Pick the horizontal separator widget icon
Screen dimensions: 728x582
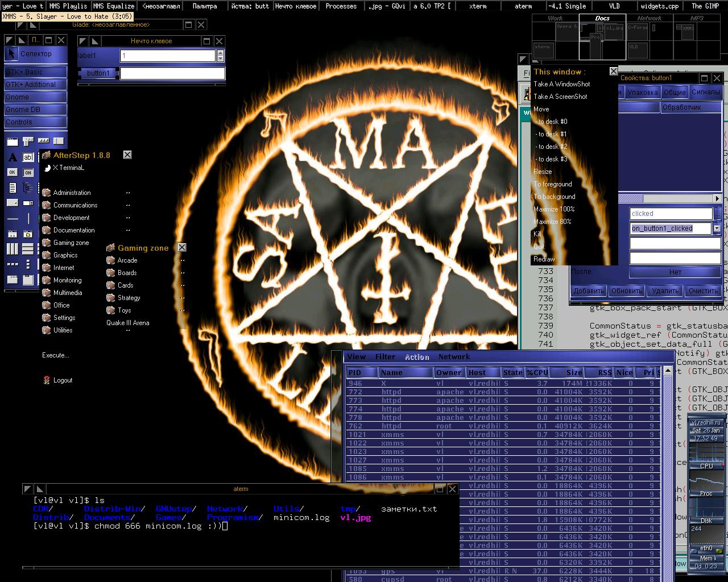tap(13, 219)
